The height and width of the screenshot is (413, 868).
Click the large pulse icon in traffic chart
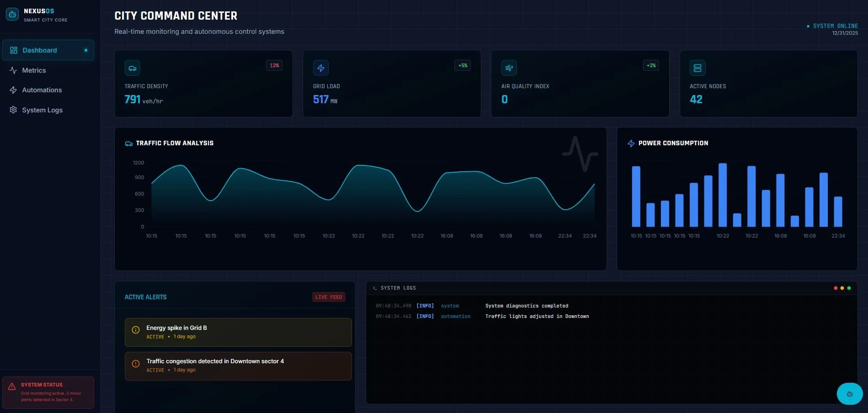pos(580,154)
